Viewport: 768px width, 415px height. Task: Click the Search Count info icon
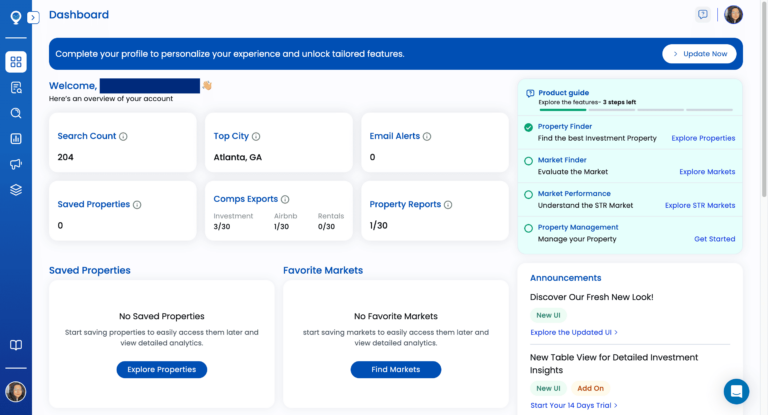tap(124, 136)
